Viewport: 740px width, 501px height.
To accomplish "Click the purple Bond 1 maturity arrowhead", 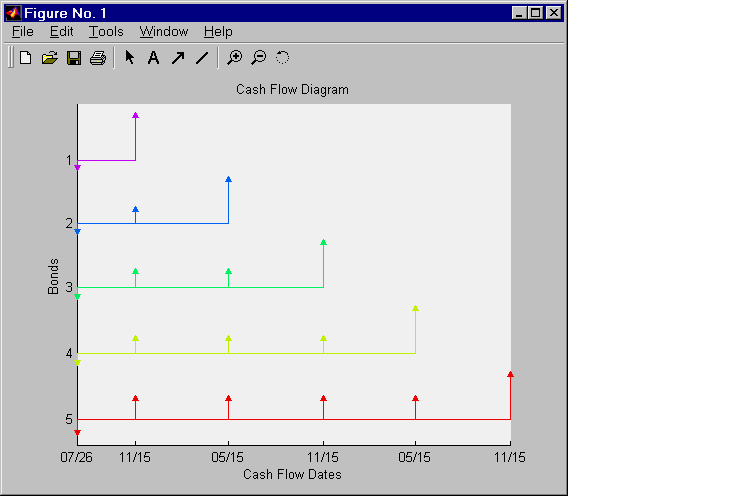I will 135,115.
